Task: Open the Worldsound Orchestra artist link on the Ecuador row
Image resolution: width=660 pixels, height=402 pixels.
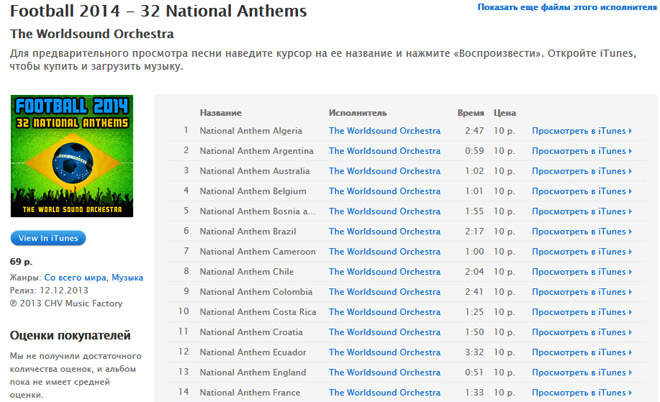Action: (385, 352)
